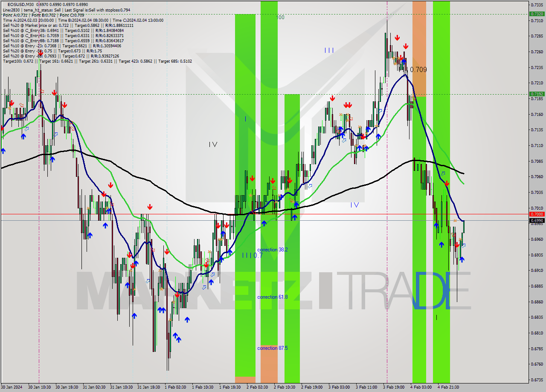
Task: Click the 'correction 87.5' Fibonacci label
Action: 272,348
